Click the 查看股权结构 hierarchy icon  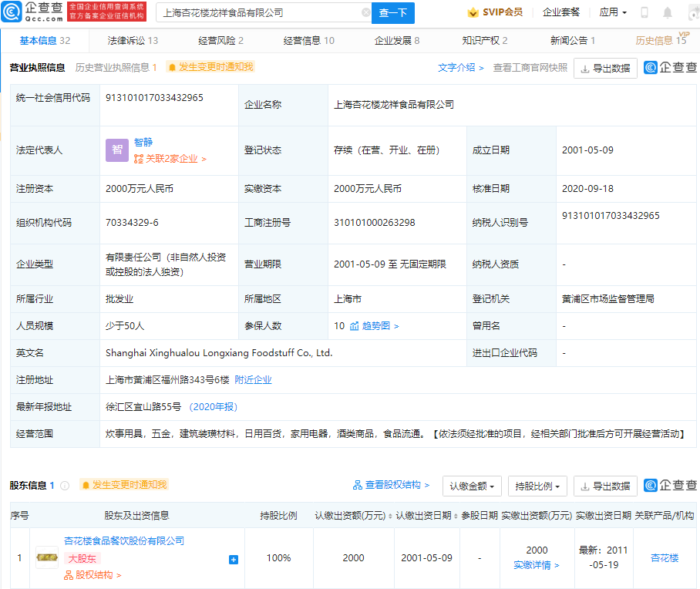pyautogui.click(x=358, y=486)
